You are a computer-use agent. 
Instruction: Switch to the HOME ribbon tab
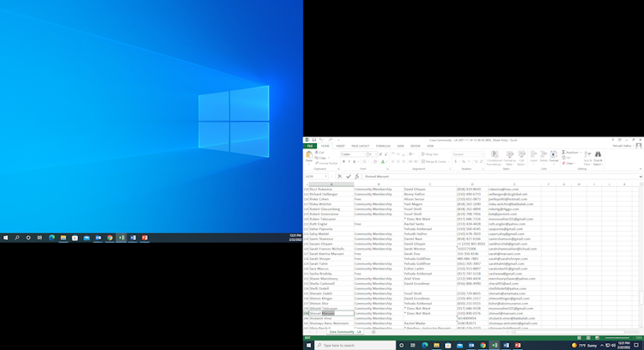pos(325,146)
